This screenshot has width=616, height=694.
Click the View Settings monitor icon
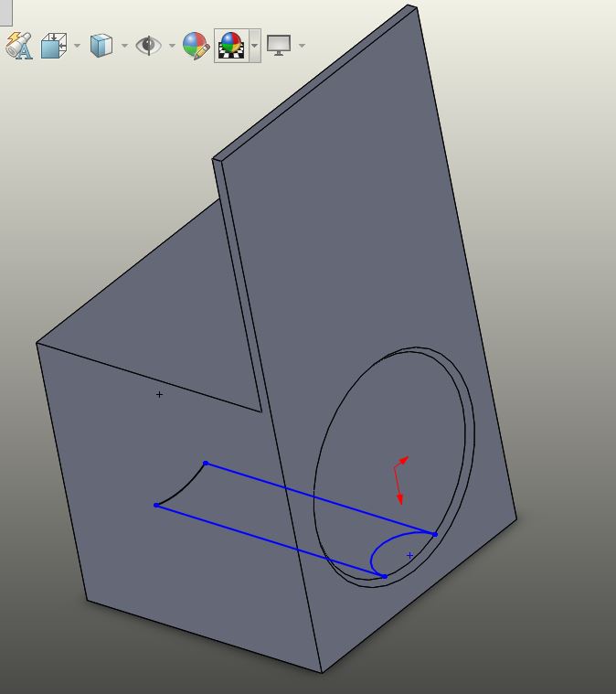(x=279, y=45)
